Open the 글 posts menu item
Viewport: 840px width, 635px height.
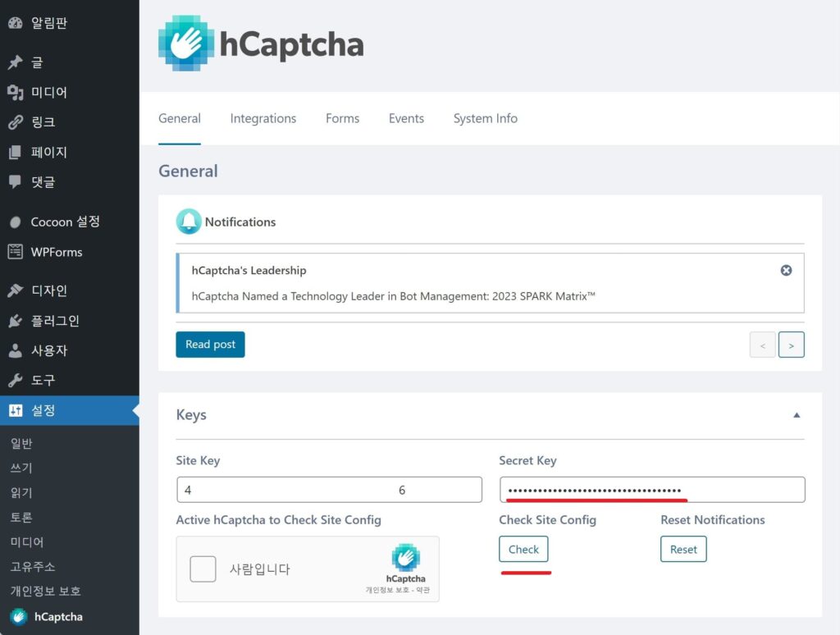pos(70,62)
